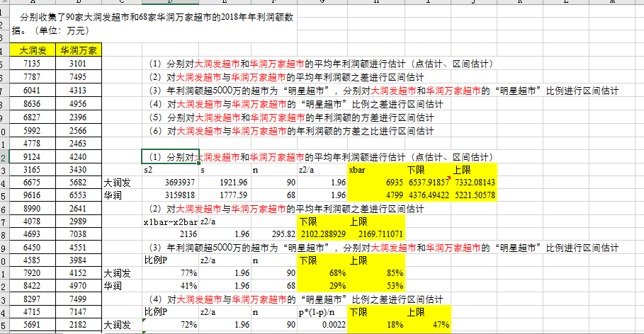Select cell containing 7135
The width and height of the screenshot is (644, 334).
click(33, 64)
